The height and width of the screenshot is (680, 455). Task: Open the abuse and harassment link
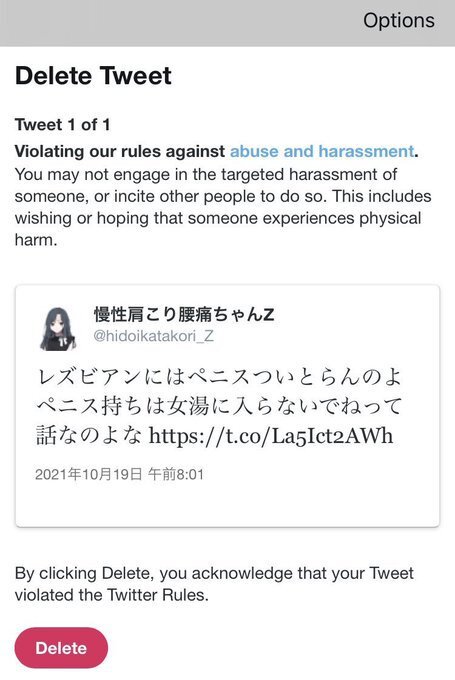tap(322, 151)
